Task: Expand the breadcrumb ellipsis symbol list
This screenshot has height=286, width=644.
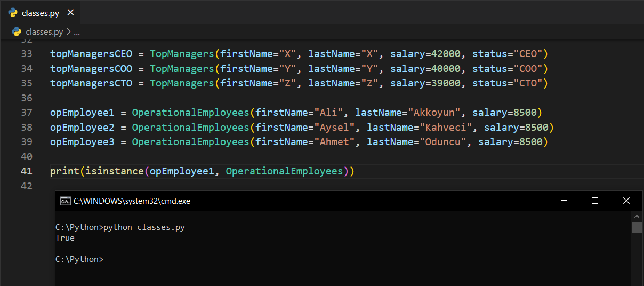Action: (77, 33)
